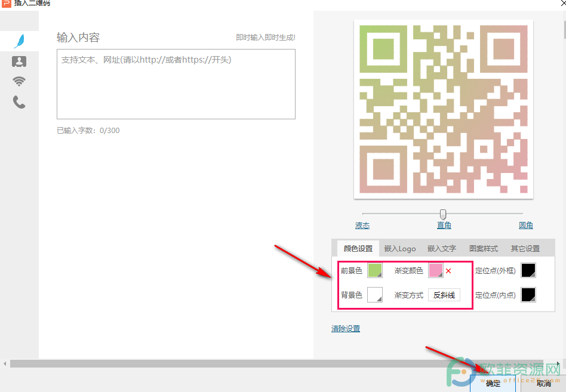This screenshot has width=566, height=392.
Task: Switch to the 嵌入文字 tab
Action: pyautogui.click(x=442, y=248)
